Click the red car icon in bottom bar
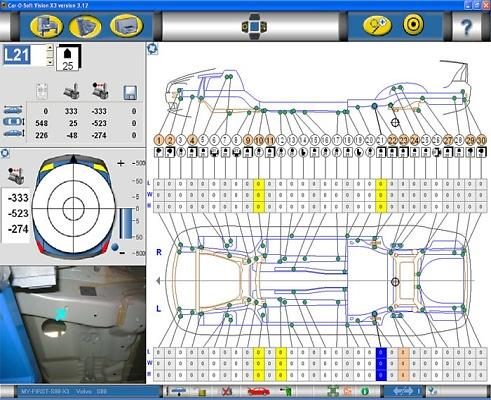The width and height of the screenshot is (491, 400). 258,391
